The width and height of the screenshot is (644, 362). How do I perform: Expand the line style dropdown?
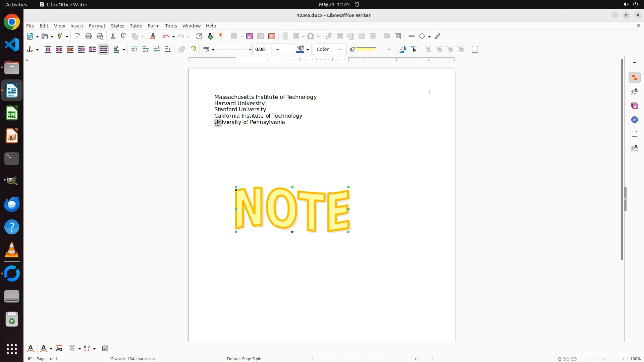[x=250, y=50]
